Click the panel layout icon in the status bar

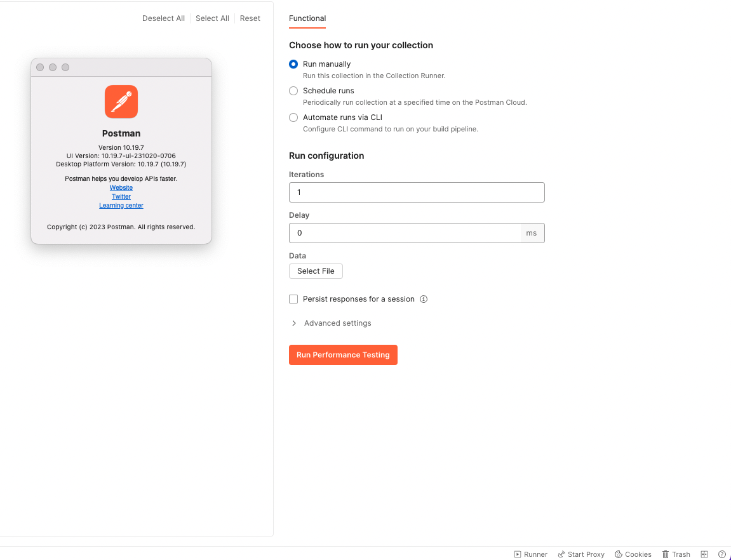(x=704, y=554)
